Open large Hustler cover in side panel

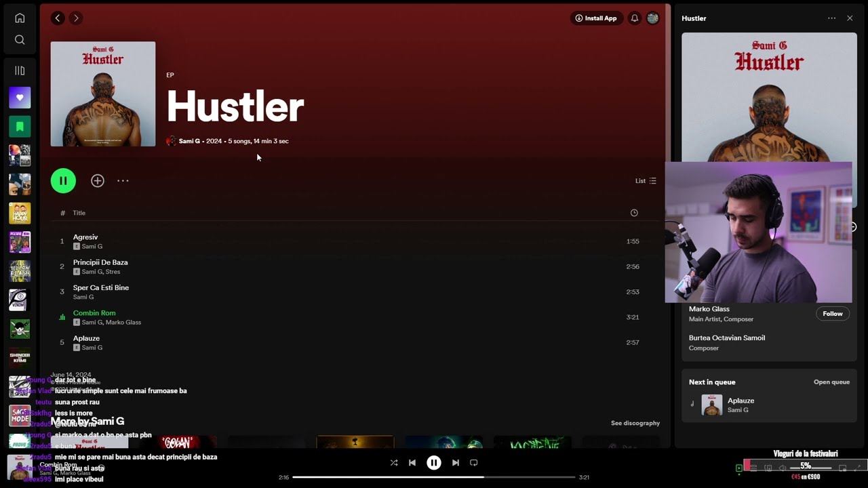click(769, 97)
